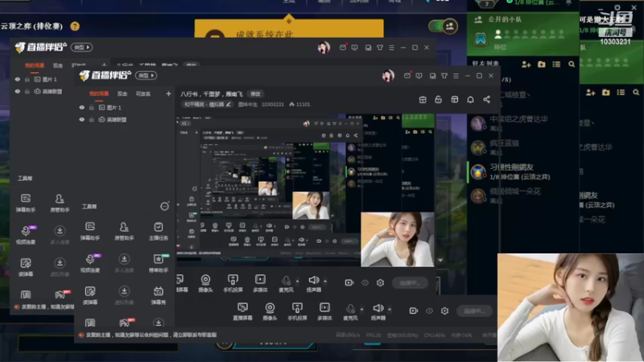Add 摄像头 source in front window

tap(270, 311)
